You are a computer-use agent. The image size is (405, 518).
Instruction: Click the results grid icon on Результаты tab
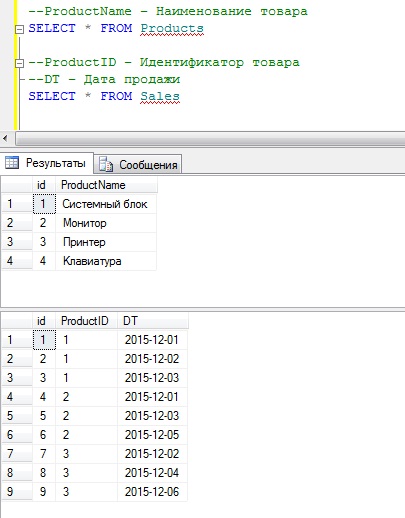click(12, 163)
